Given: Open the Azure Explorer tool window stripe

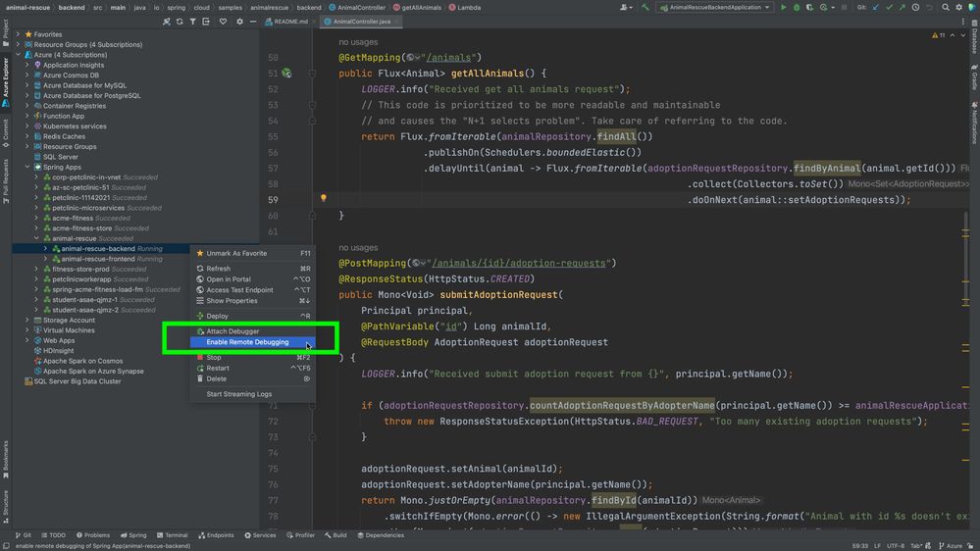Looking at the screenshot, I should click(6, 82).
